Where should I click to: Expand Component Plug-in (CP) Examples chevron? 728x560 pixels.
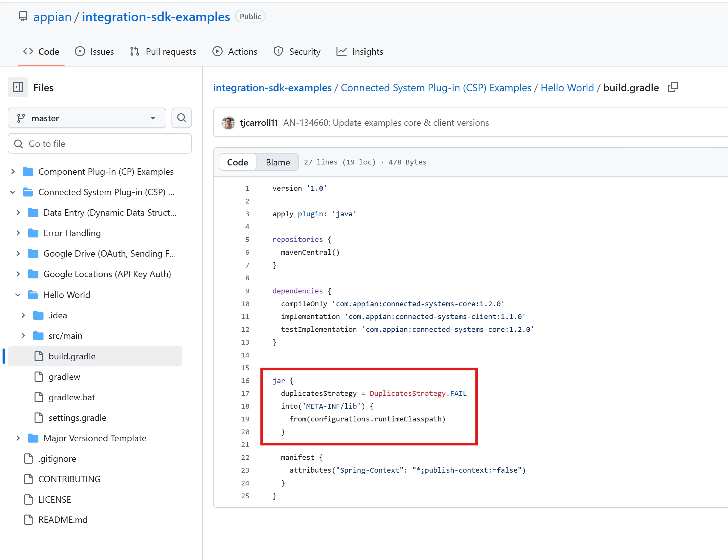tap(13, 172)
